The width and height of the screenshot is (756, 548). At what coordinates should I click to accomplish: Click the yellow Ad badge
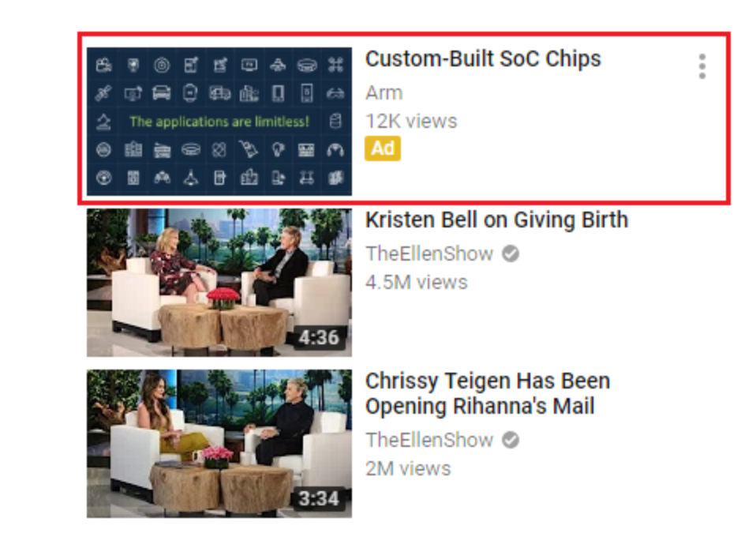coord(382,148)
